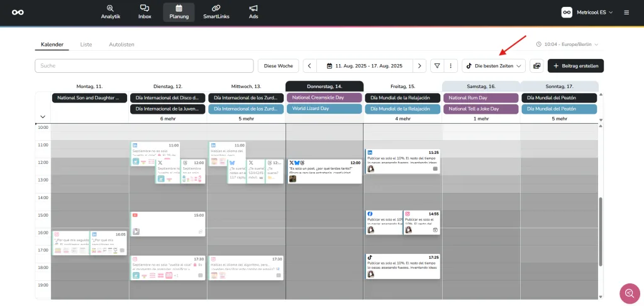Click the filter funnel icon

point(437,66)
